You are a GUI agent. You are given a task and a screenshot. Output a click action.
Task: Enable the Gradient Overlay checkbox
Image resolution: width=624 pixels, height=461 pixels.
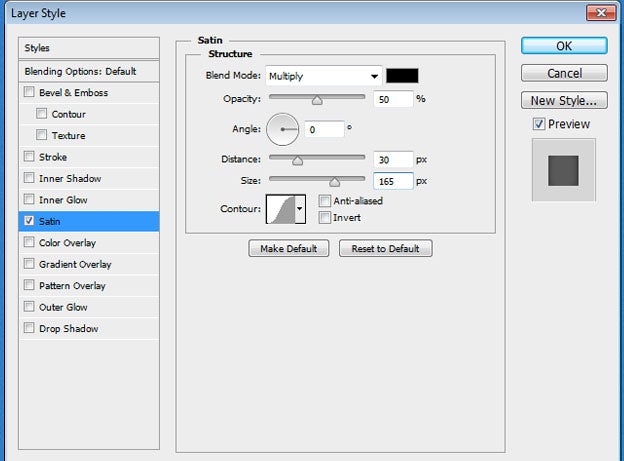coord(29,264)
